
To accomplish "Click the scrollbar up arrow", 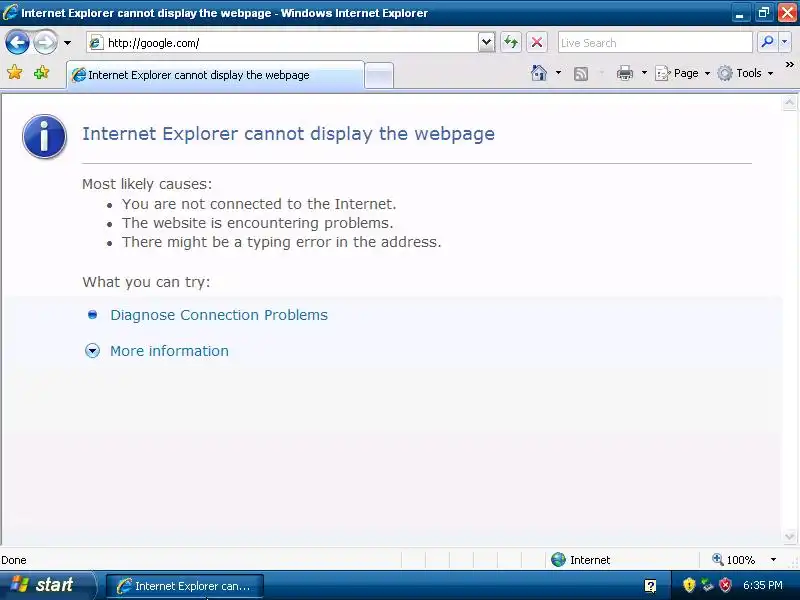I will (x=789, y=103).
